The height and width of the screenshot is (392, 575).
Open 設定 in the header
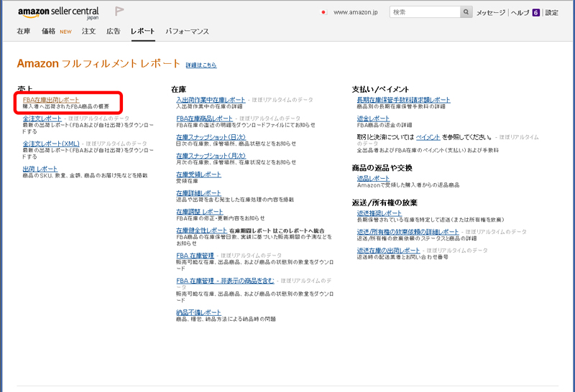click(x=551, y=12)
